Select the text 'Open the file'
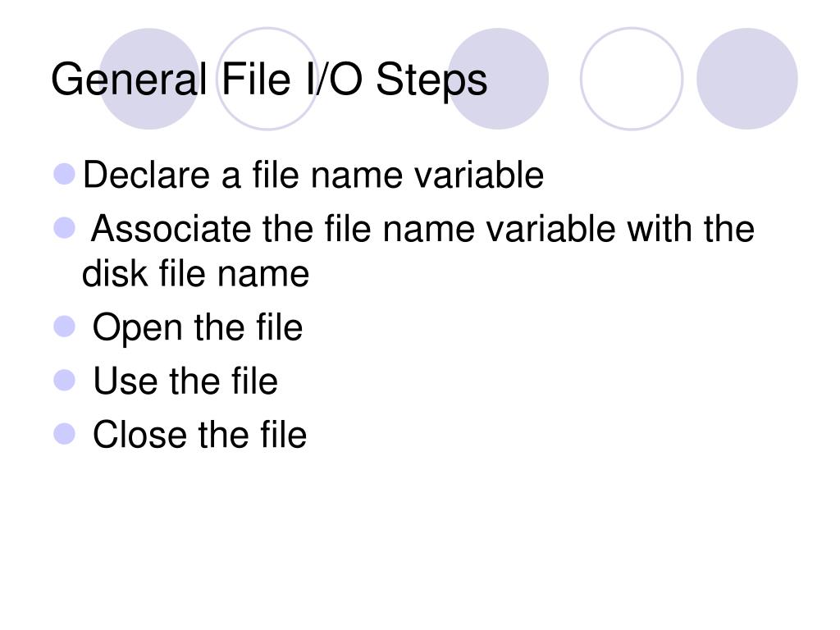Image resolution: width=840 pixels, height=630 pixels. pyautogui.click(x=198, y=328)
